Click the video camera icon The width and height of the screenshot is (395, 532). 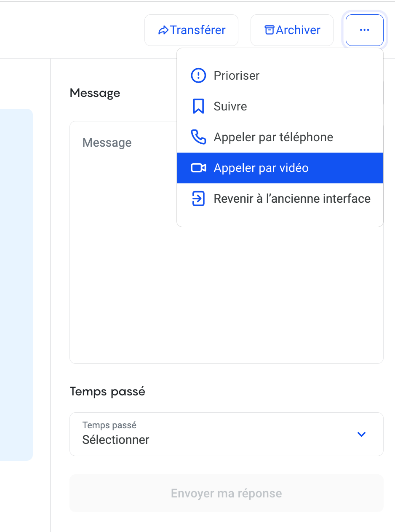(x=198, y=168)
